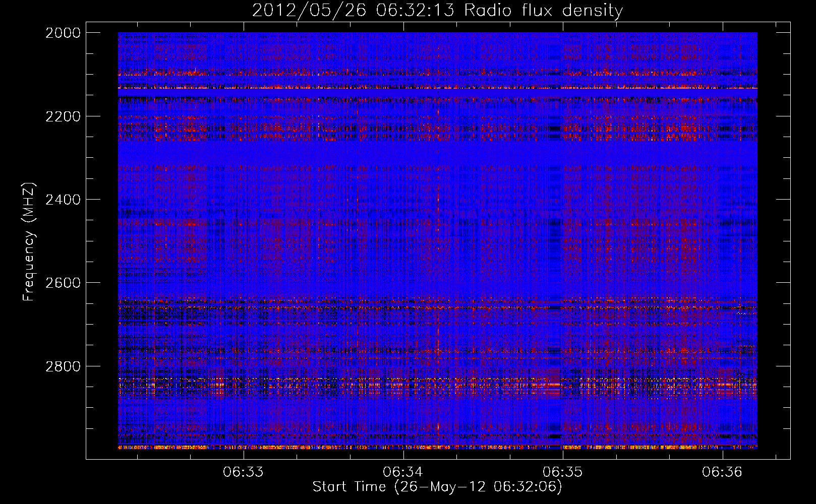The height and width of the screenshot is (504, 816).
Task: Click the 06:33 time tick label
Action: [244, 472]
